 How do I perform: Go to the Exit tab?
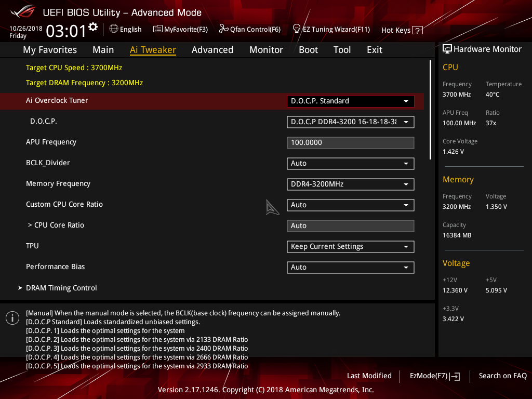click(375, 50)
